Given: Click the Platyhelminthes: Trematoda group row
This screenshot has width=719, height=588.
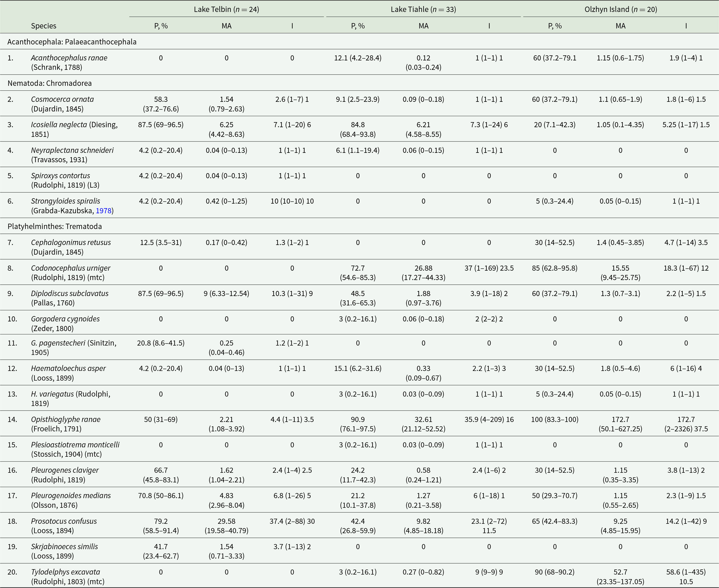Looking at the screenshot, I should 359,226.
